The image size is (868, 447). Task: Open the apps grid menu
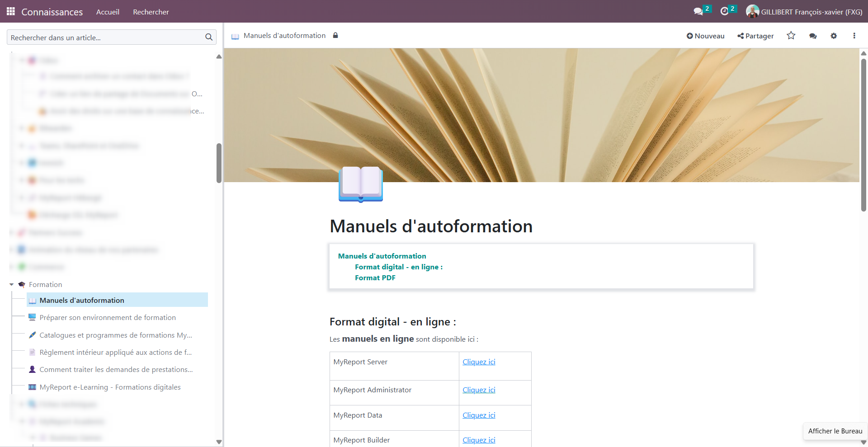click(10, 11)
